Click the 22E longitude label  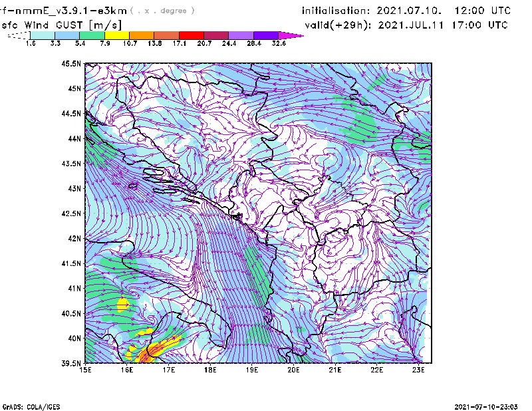click(376, 370)
